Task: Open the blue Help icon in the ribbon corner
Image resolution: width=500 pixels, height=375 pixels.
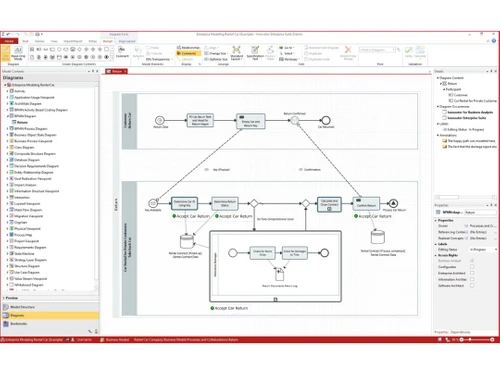Action: tap(494, 41)
